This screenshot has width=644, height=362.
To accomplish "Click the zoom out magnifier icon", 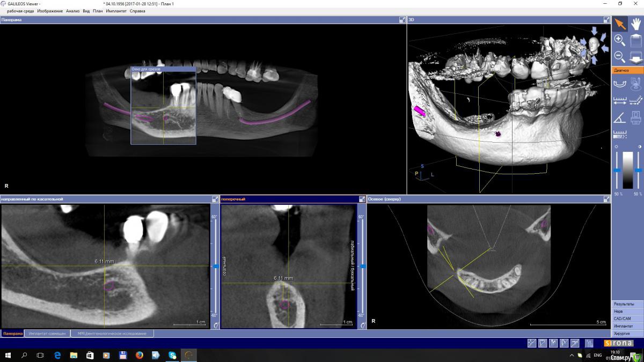I will pos(619,56).
